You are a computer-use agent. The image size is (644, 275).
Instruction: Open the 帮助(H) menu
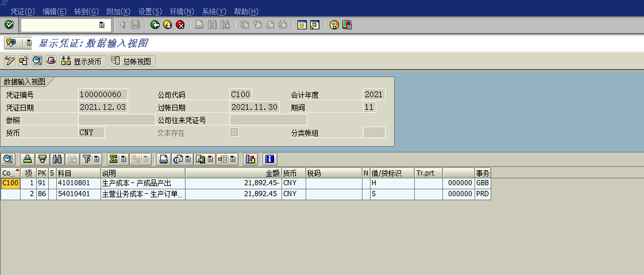point(246,12)
